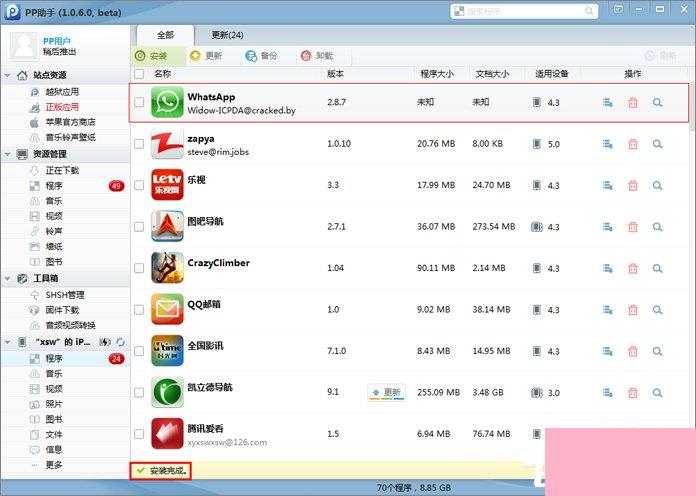Click in the program search field

click(x=525, y=11)
